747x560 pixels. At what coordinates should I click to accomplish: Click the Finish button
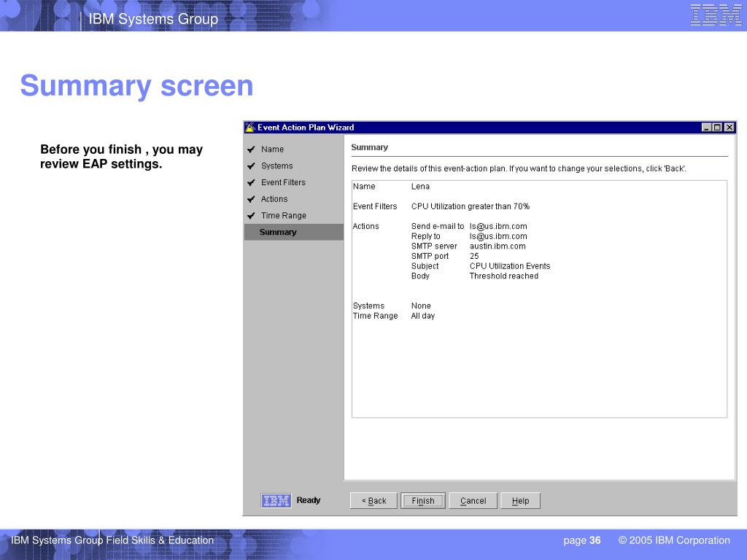pos(423,500)
